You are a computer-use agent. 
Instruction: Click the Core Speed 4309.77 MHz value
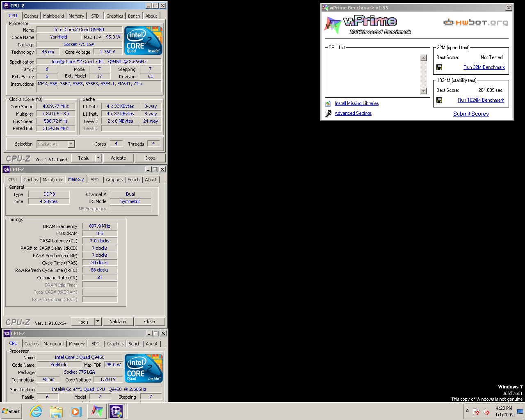56,106
